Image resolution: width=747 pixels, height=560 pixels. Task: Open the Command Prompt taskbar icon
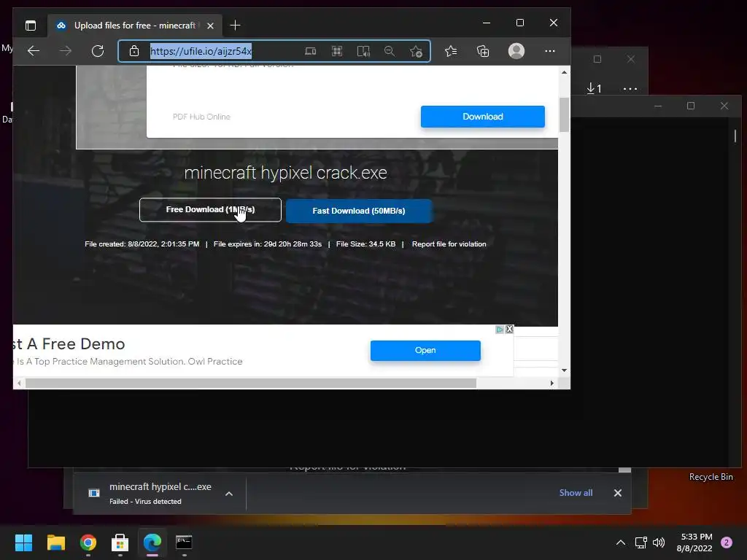tap(184, 542)
